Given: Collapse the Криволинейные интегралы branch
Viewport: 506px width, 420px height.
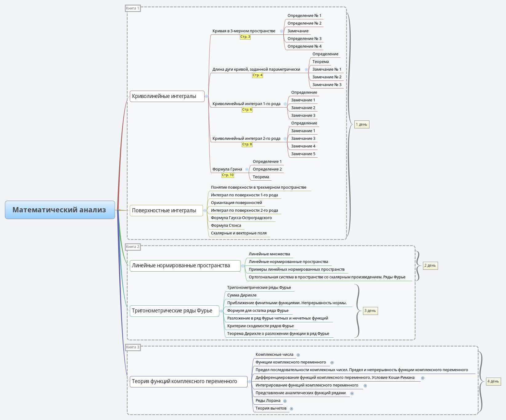Looking at the screenshot, I should [x=207, y=96].
